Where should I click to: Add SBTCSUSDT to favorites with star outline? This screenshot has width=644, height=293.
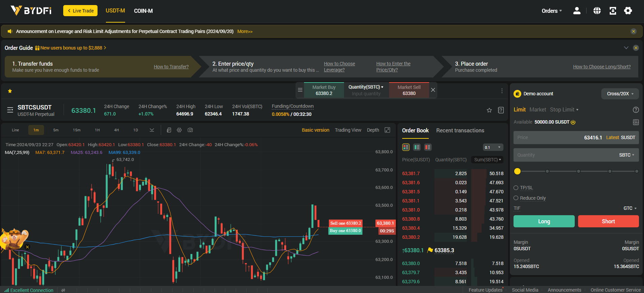489,110
